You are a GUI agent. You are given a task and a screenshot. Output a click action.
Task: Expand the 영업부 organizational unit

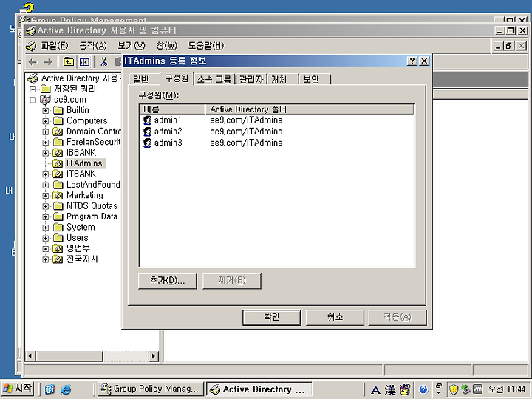point(46,249)
